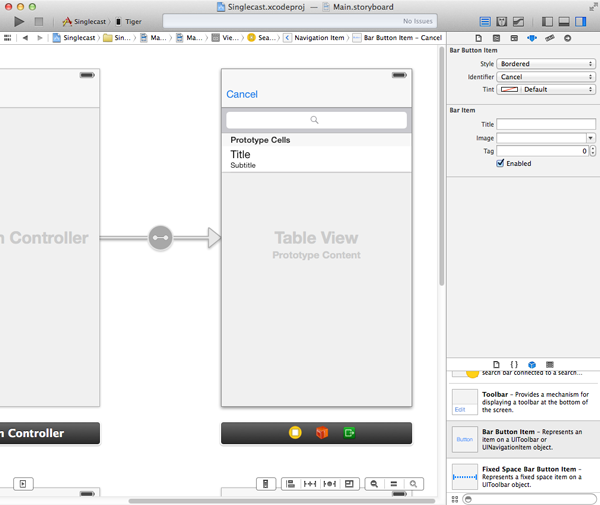
Task: Show the document outline
Action: [x=23, y=484]
